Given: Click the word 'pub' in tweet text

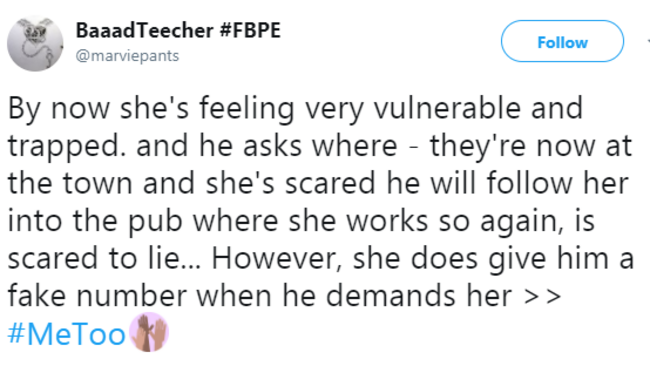Looking at the screenshot, I should click(155, 222).
